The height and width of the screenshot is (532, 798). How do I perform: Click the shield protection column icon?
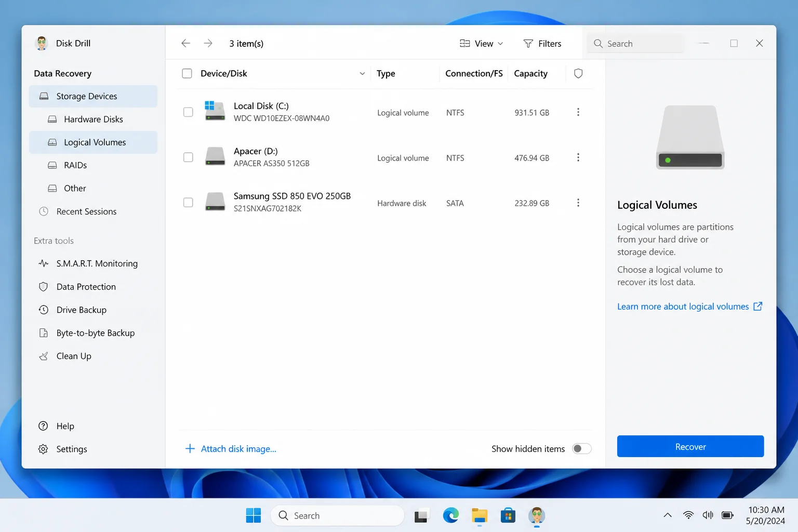(x=578, y=73)
